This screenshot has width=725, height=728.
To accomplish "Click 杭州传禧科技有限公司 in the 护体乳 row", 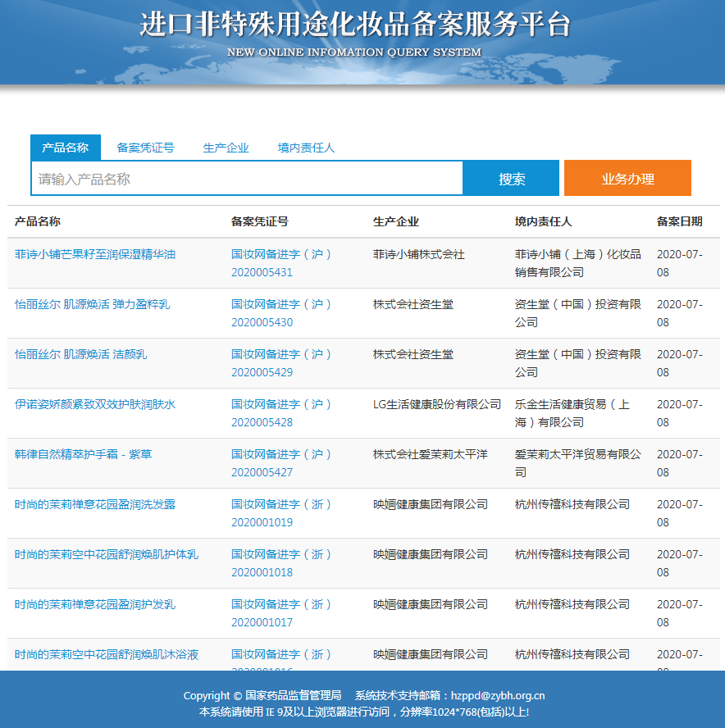I will 572,555.
